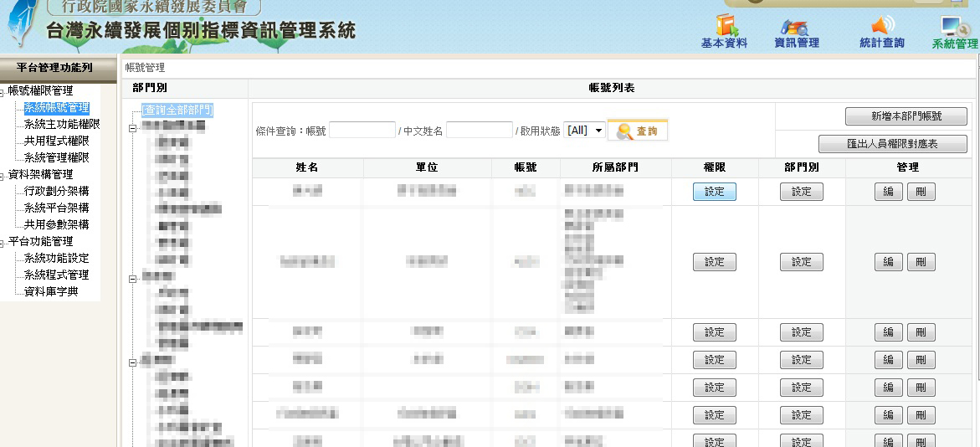Collapse the 帳號權限管理 tree node
The height and width of the screenshot is (447, 980).
(3, 91)
